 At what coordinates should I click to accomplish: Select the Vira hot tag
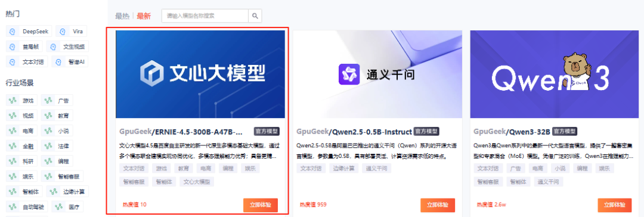coord(71,31)
